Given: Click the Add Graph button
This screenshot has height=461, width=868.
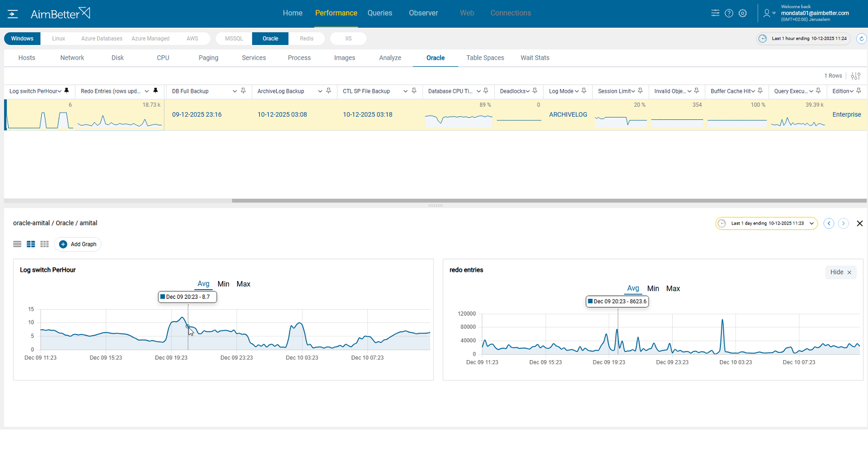Looking at the screenshot, I should pos(78,245).
